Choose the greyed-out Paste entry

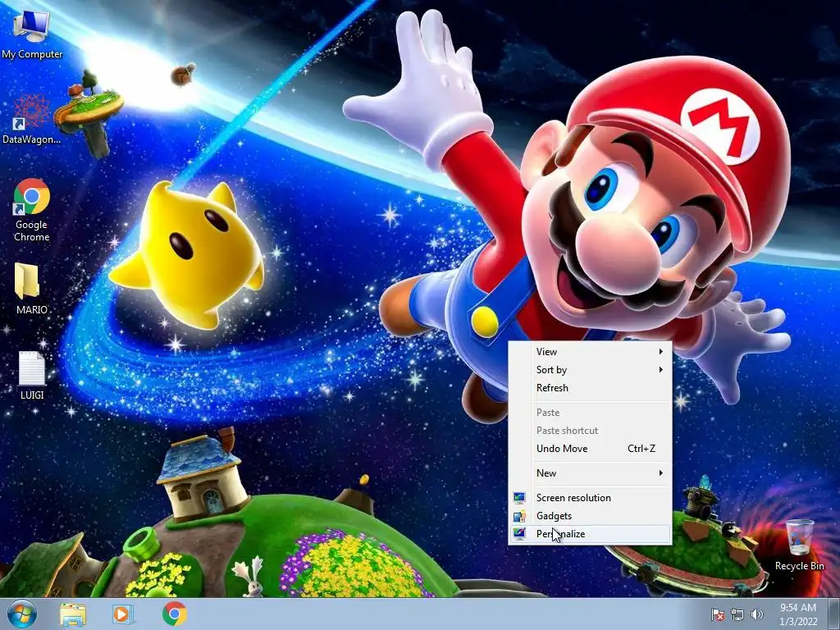[x=590, y=413]
